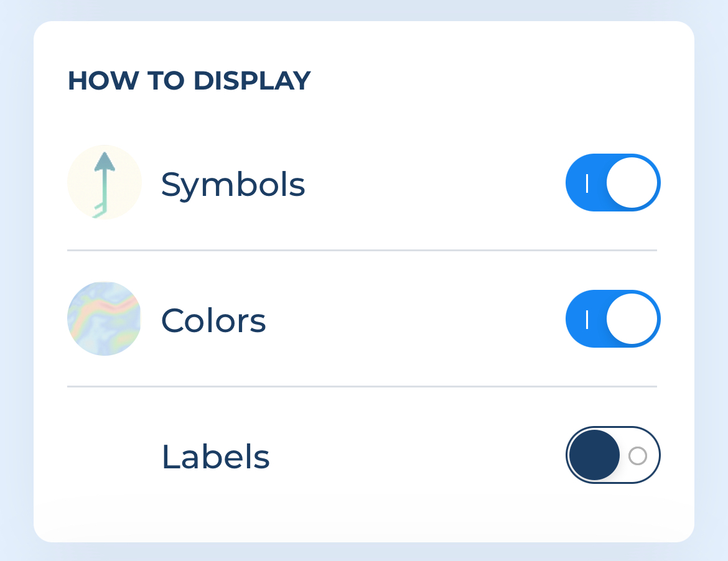Screen dimensions: 728x561
Task: Select the Labels text label
Action: click(x=216, y=457)
